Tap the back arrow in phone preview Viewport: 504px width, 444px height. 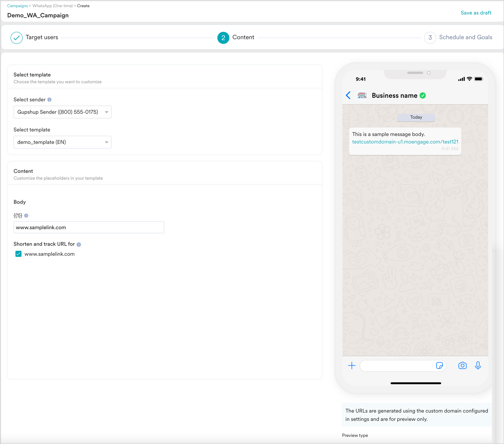click(348, 95)
